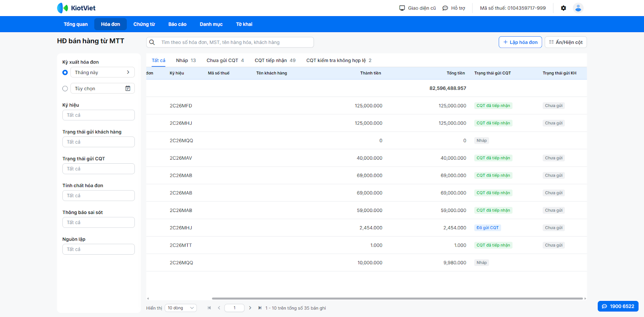
Task: Open the Báo cáo menu
Action: 177,24
